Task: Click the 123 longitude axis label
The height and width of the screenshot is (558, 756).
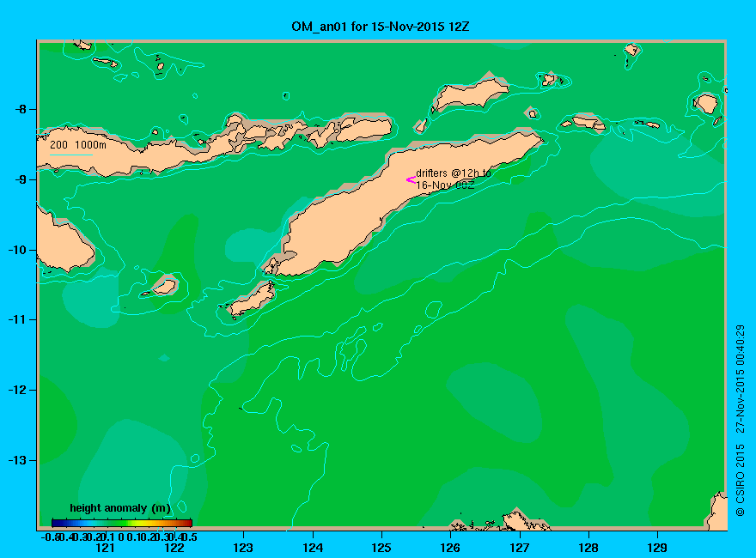Action: click(243, 548)
